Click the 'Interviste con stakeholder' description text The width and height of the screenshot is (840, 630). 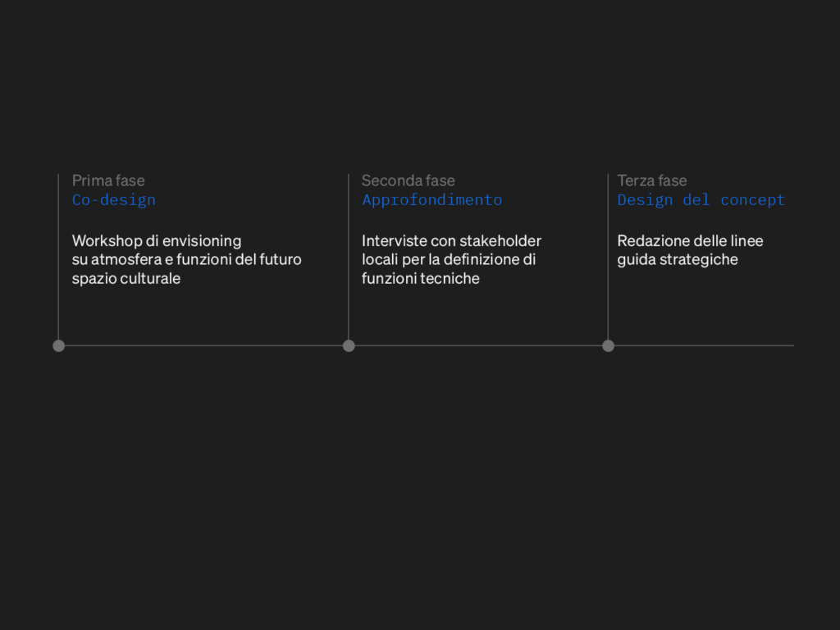pos(451,259)
